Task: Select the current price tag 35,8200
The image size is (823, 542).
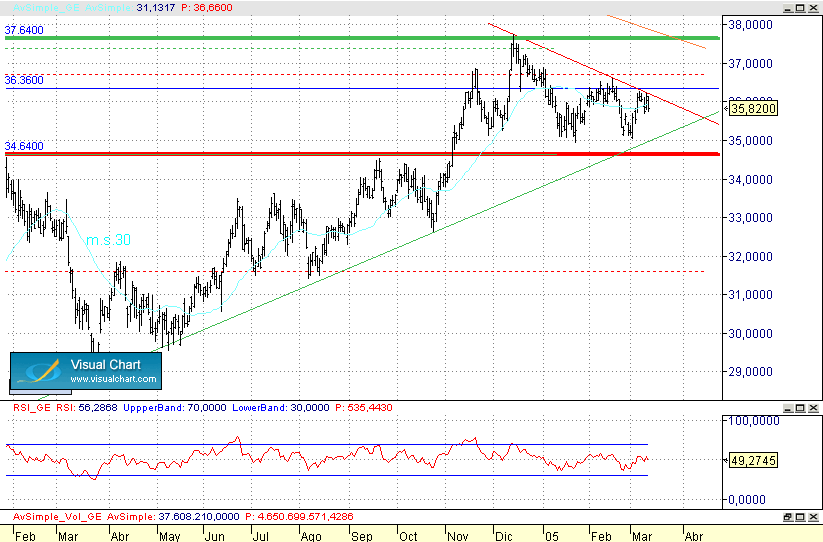Action: click(x=754, y=109)
